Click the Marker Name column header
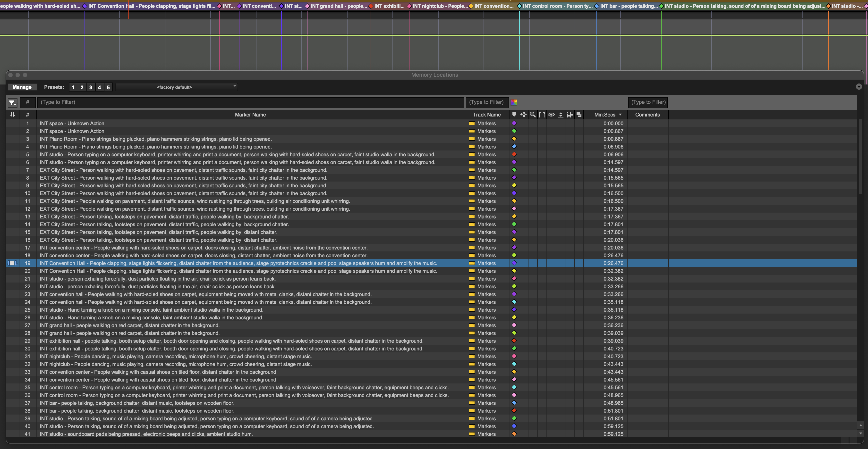This screenshot has height=449, width=868. [250, 115]
